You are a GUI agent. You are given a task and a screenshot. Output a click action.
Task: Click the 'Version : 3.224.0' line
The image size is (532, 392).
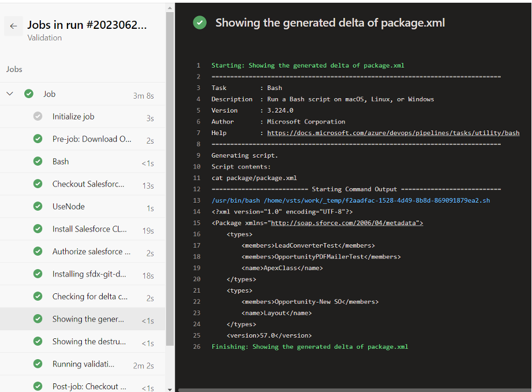pyautogui.click(x=252, y=110)
